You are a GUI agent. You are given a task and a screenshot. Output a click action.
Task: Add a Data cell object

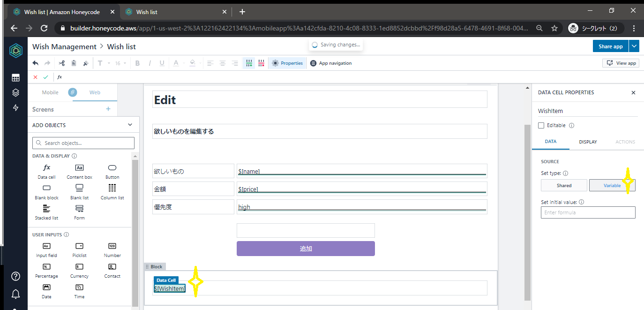pos(46,172)
